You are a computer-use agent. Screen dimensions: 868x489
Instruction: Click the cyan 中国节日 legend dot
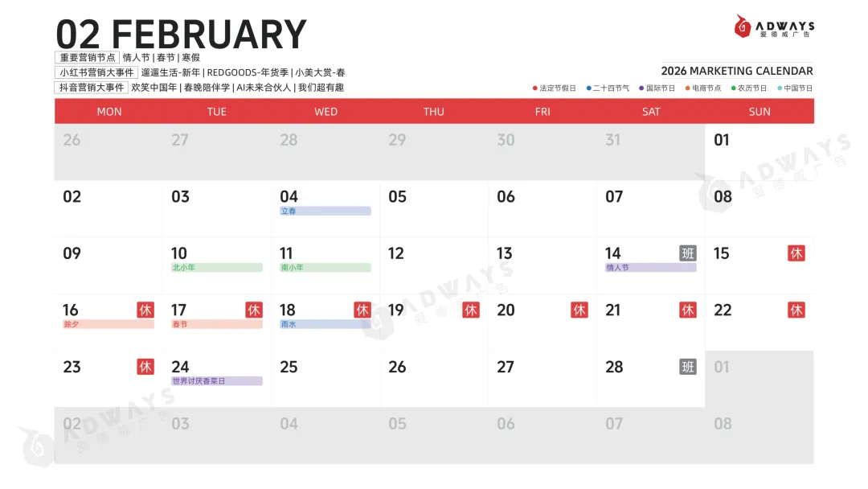pos(778,88)
